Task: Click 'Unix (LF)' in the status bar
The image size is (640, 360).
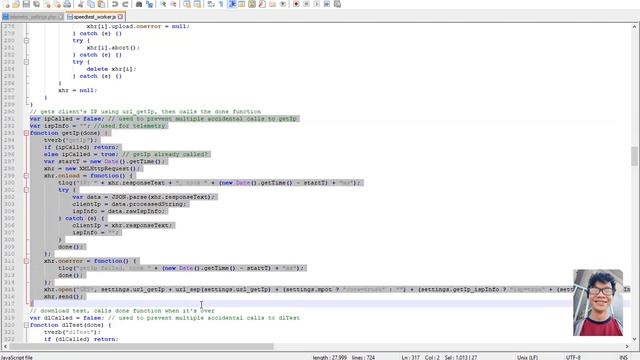Action: [x=527, y=358]
